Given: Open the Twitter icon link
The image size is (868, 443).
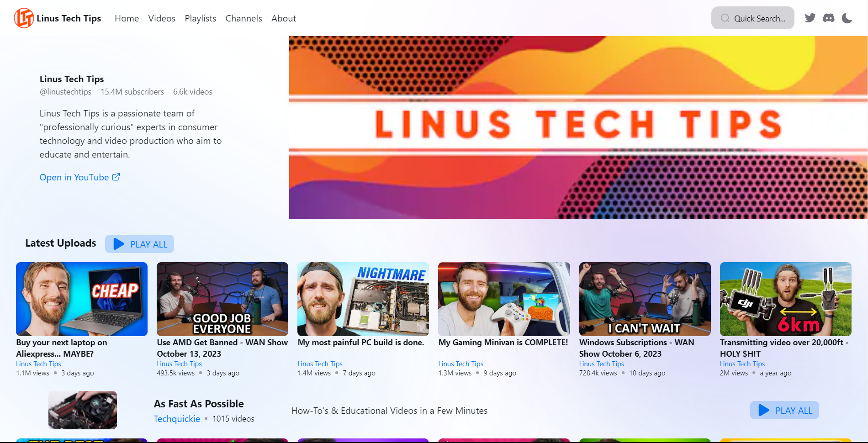Looking at the screenshot, I should [810, 18].
